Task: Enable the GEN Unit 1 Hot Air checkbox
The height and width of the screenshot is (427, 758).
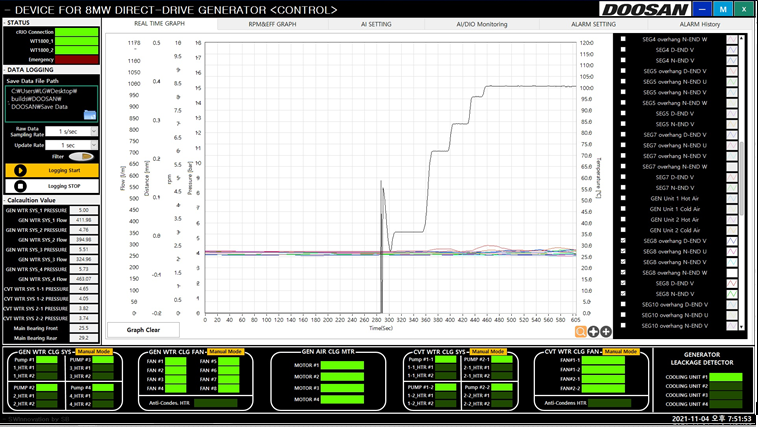Action: pos(624,198)
